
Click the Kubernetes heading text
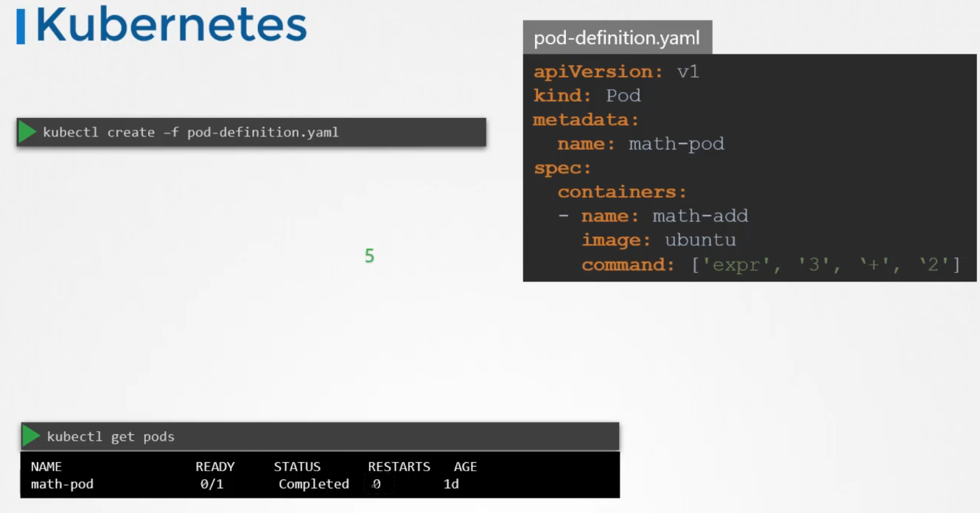171,26
